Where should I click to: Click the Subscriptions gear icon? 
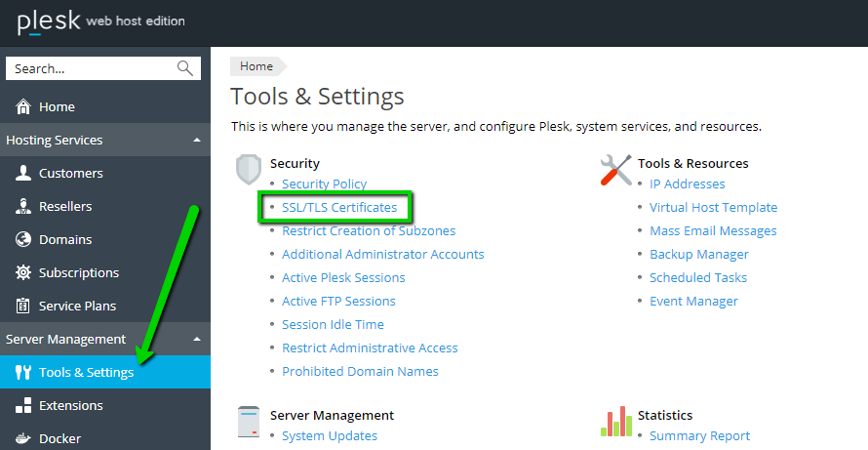(23, 273)
